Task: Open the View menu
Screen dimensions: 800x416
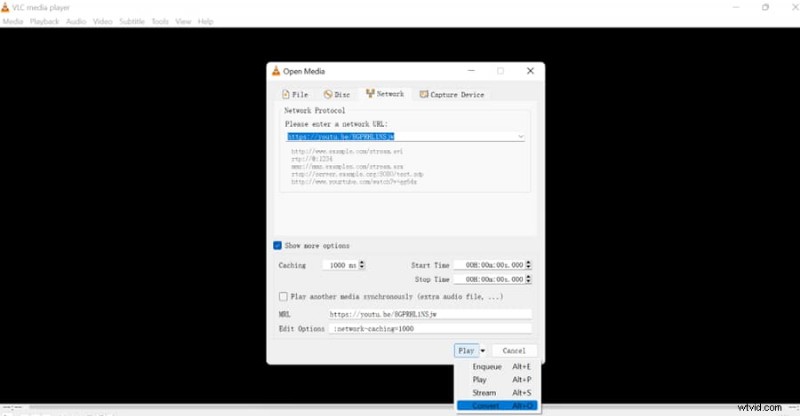Action: click(x=183, y=21)
